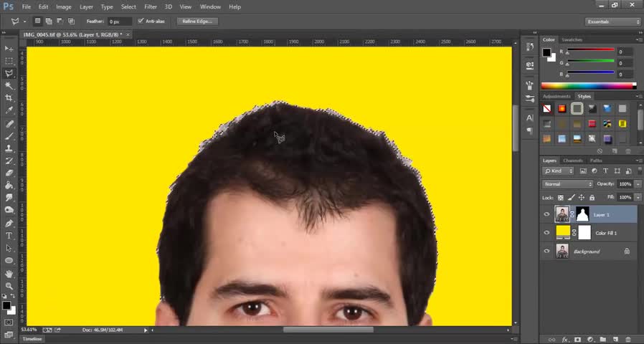Select the Brush tool
Screen dimensions: 644x344
[9, 136]
